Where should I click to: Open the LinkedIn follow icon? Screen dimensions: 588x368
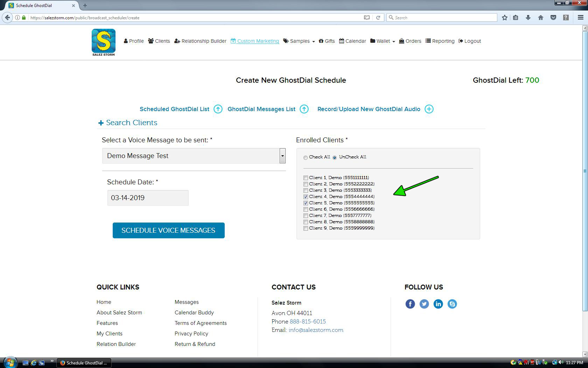(438, 304)
